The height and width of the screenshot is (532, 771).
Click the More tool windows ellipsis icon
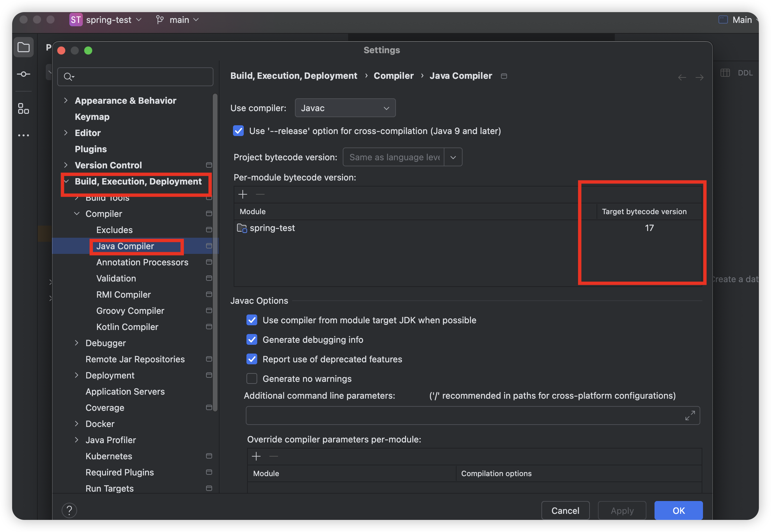(x=24, y=135)
